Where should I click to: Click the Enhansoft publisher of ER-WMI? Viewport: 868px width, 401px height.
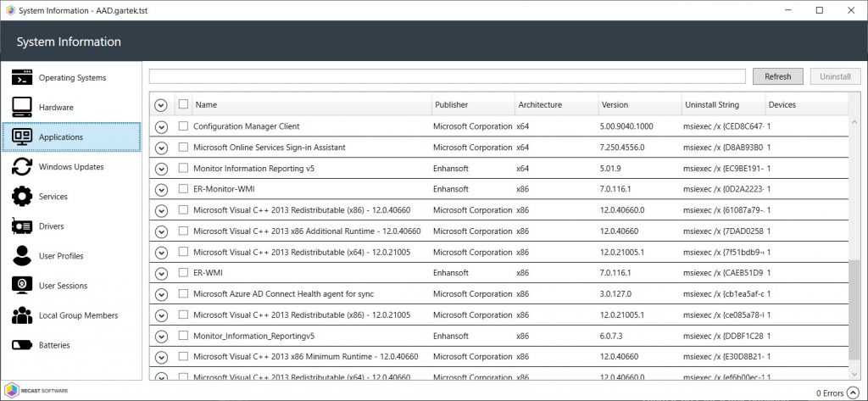pyautogui.click(x=451, y=272)
